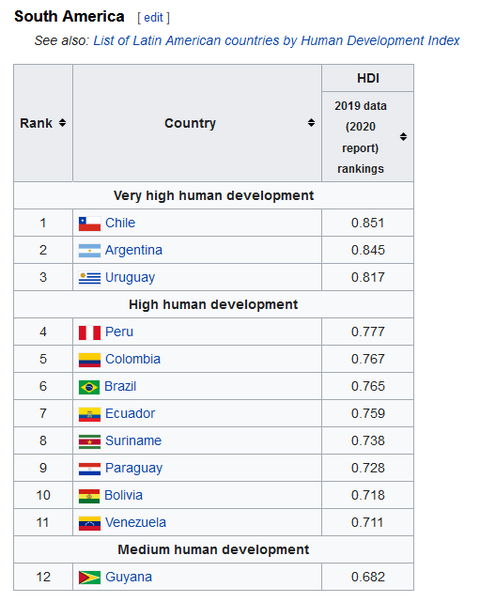
Task: Click the Peru flag icon
Action: coord(89,332)
